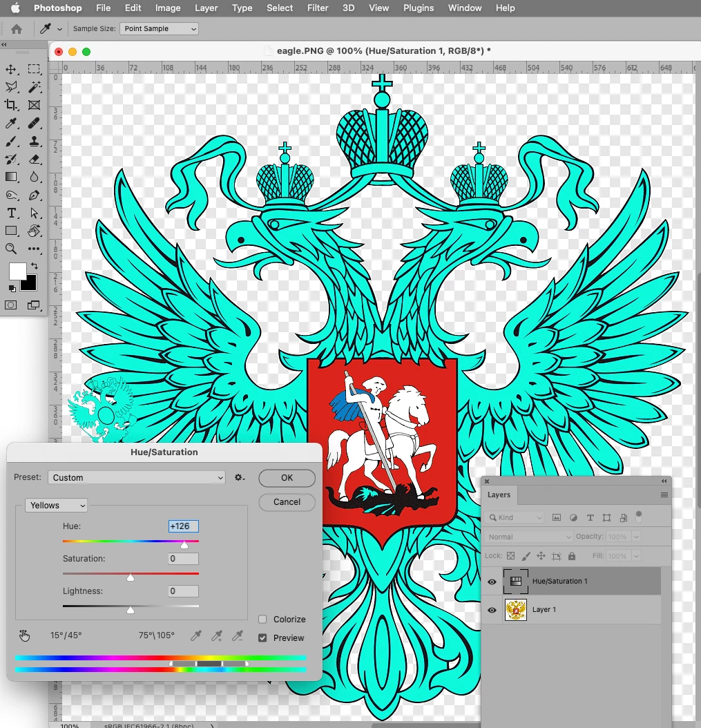The image size is (701, 728).
Task: Open the Filter menu
Action: [318, 8]
